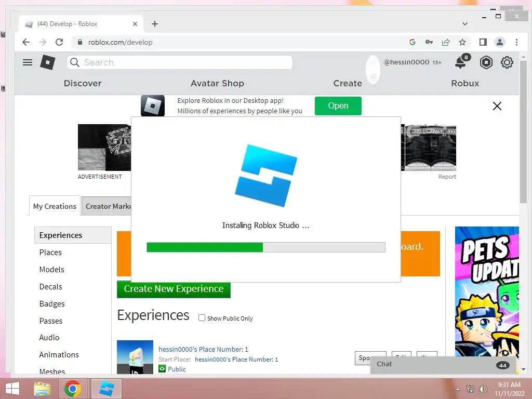Open a new browser tab
Screen dimensions: 532x399
tap(155, 24)
